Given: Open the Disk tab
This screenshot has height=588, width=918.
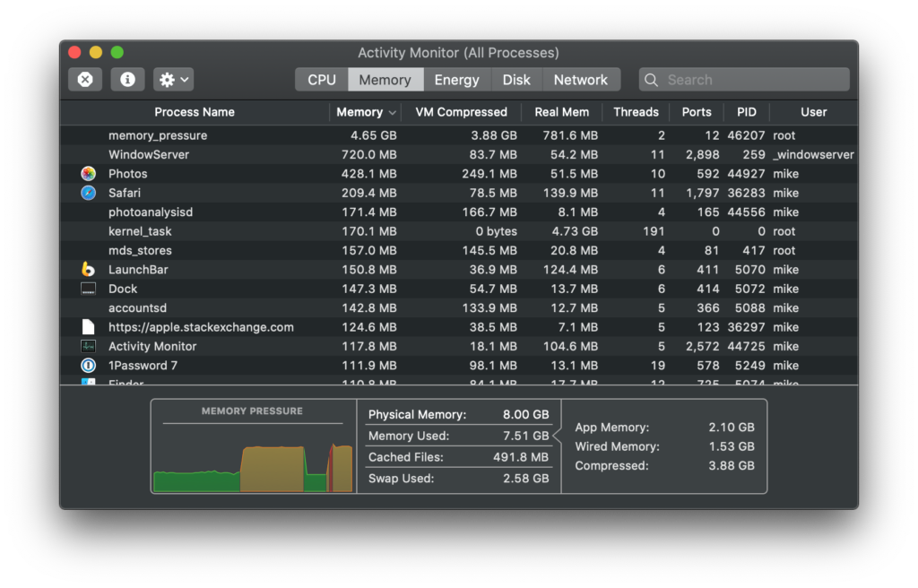Looking at the screenshot, I should [x=516, y=79].
